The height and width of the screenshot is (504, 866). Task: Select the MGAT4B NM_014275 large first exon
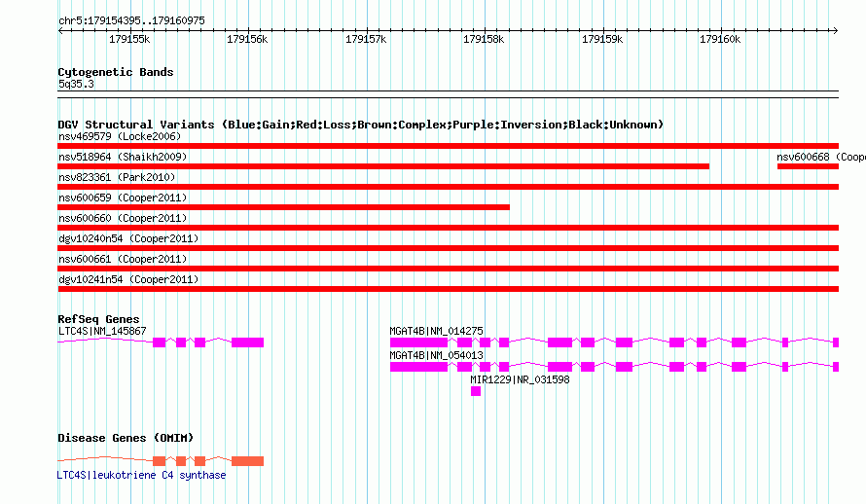pyautogui.click(x=418, y=342)
